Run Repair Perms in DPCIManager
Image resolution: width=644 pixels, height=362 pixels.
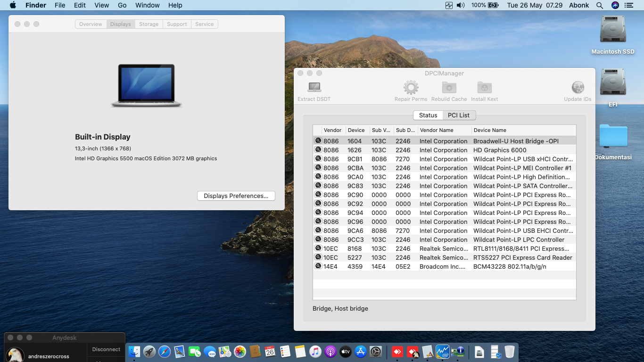coord(411,88)
